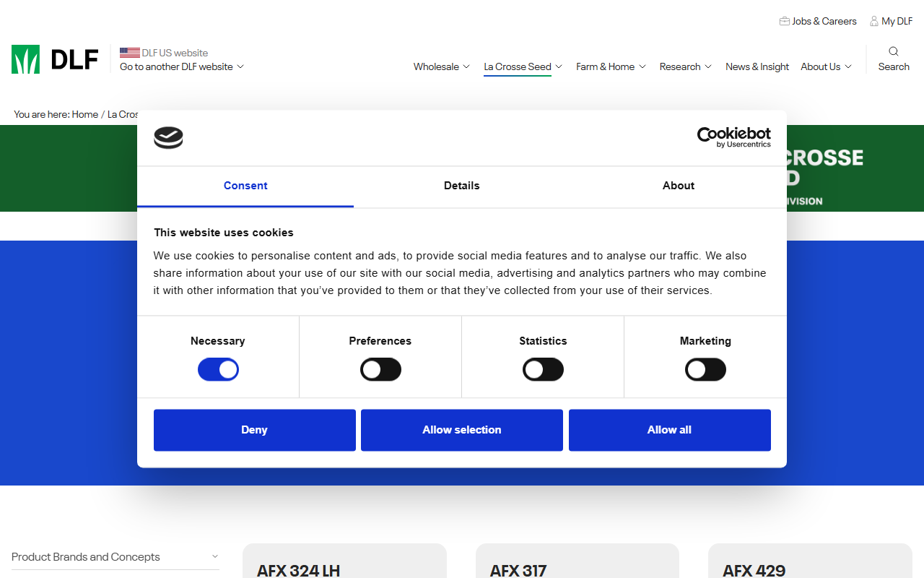This screenshot has width=924, height=578.
Task: Expand the Research menu
Action: point(686,66)
